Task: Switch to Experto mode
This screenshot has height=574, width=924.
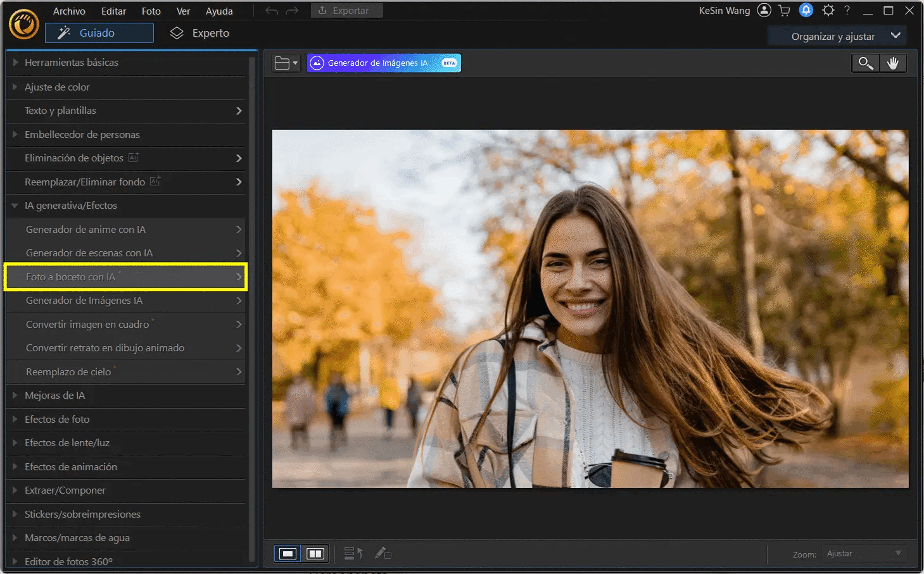Action: click(200, 33)
